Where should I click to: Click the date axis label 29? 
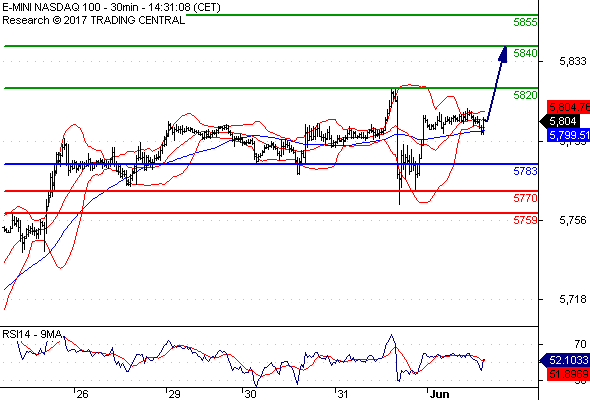pos(174,394)
